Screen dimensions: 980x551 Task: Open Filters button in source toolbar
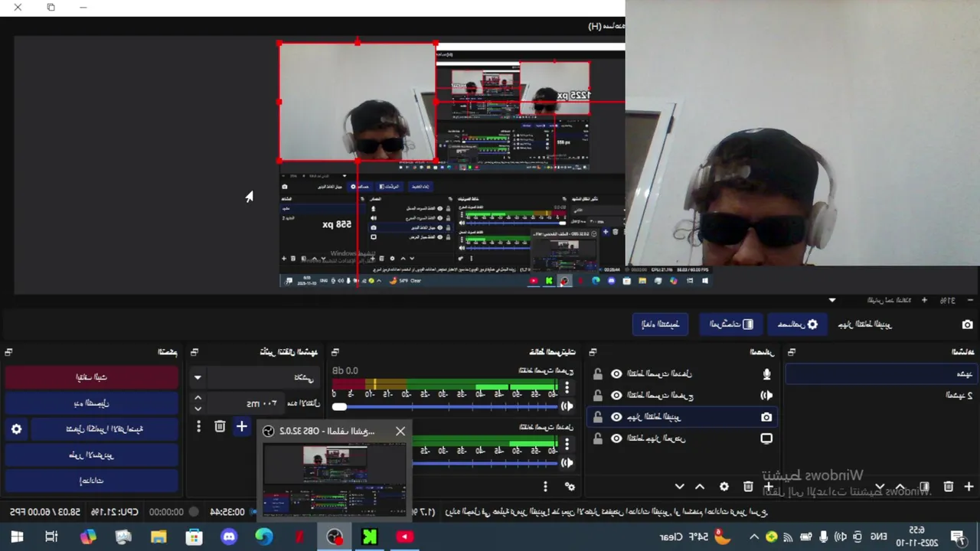pyautogui.click(x=731, y=324)
